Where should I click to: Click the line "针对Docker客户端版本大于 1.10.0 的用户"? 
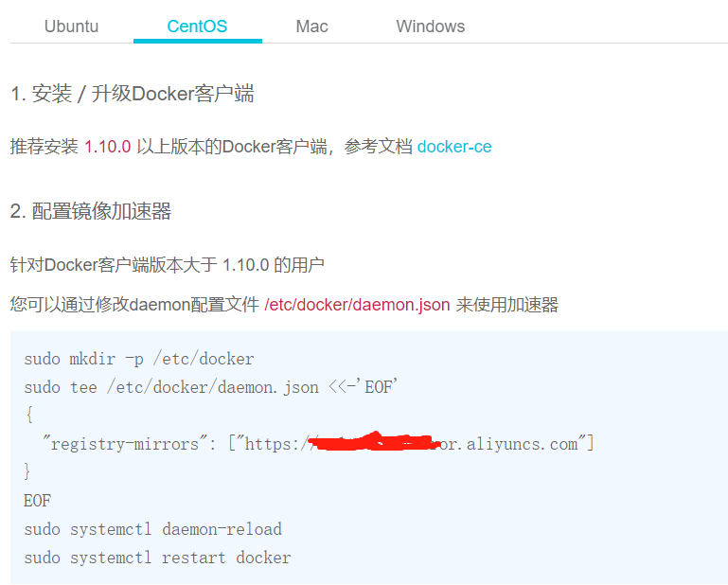(168, 265)
